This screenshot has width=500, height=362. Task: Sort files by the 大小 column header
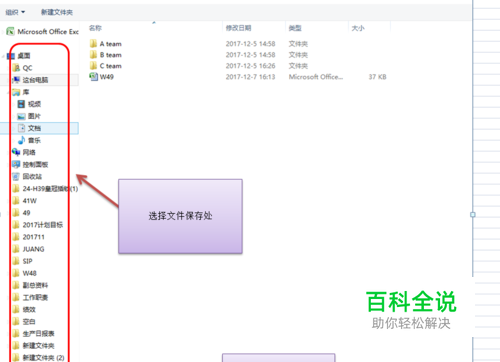coord(358,28)
